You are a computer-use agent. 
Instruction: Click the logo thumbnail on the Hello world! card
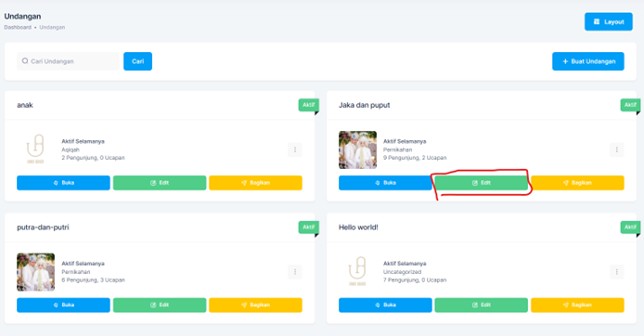coord(358,271)
